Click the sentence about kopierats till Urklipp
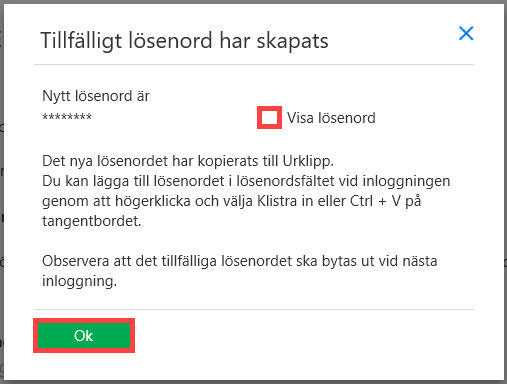The width and height of the screenshot is (507, 384). [188, 161]
